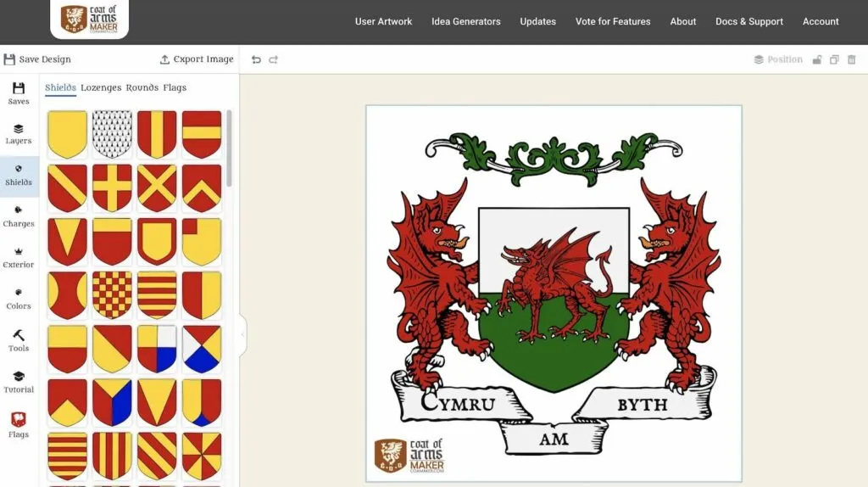Screen dimensions: 868x487
Task: Select the red shield with a yellow saltire
Action: click(157, 188)
